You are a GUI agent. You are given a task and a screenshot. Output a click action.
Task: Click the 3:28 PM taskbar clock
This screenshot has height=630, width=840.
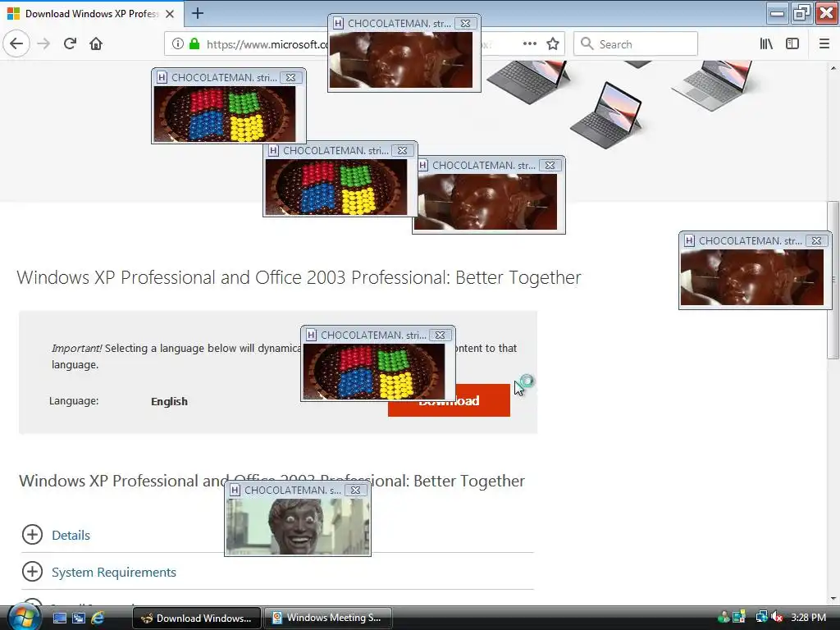pos(808,618)
